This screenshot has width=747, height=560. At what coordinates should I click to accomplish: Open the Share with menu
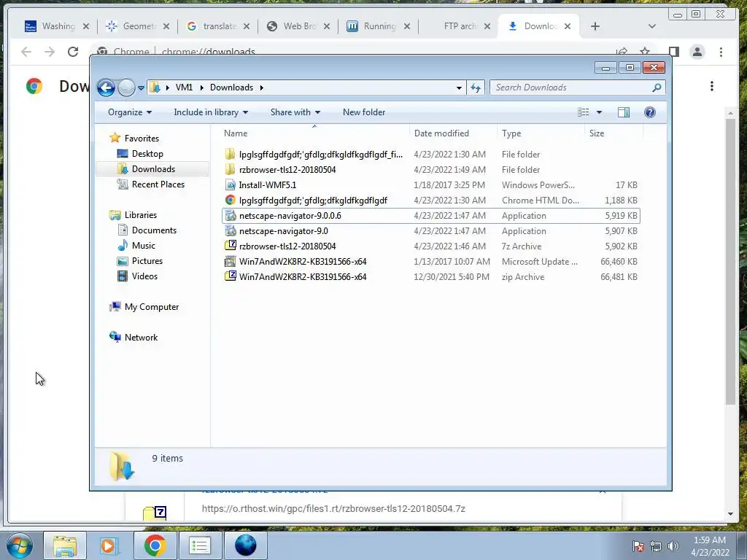coord(295,112)
